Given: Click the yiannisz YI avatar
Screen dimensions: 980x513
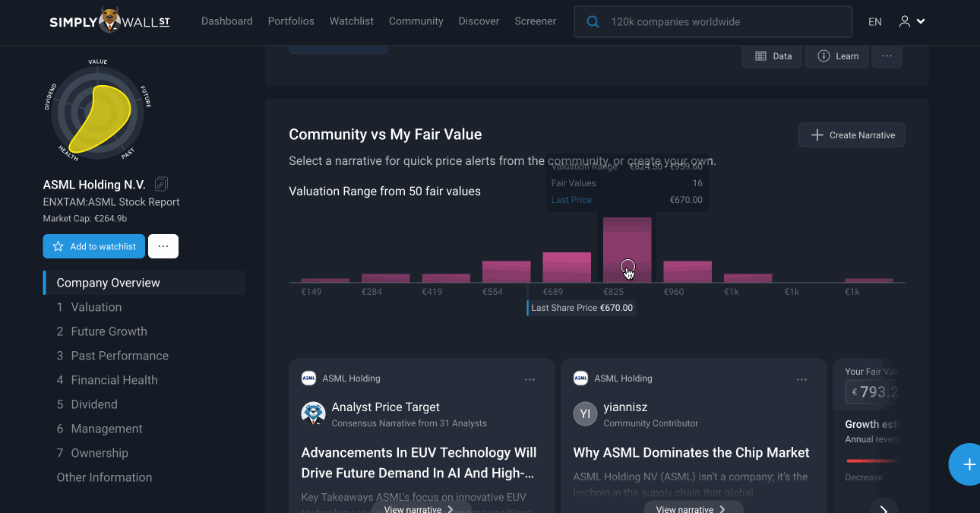Looking at the screenshot, I should coord(585,414).
